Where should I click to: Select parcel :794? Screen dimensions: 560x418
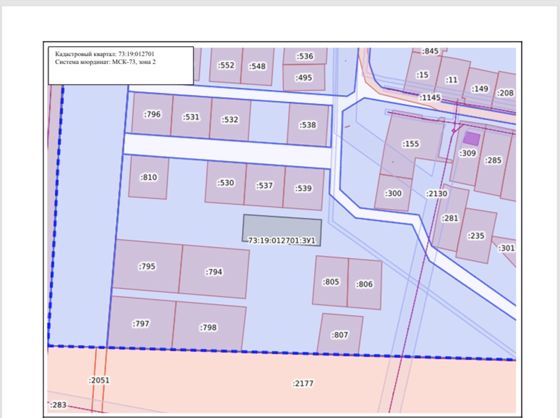click(x=214, y=272)
